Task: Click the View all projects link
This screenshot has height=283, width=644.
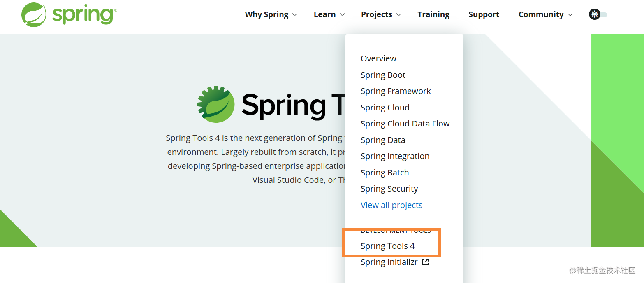Action: click(x=391, y=205)
